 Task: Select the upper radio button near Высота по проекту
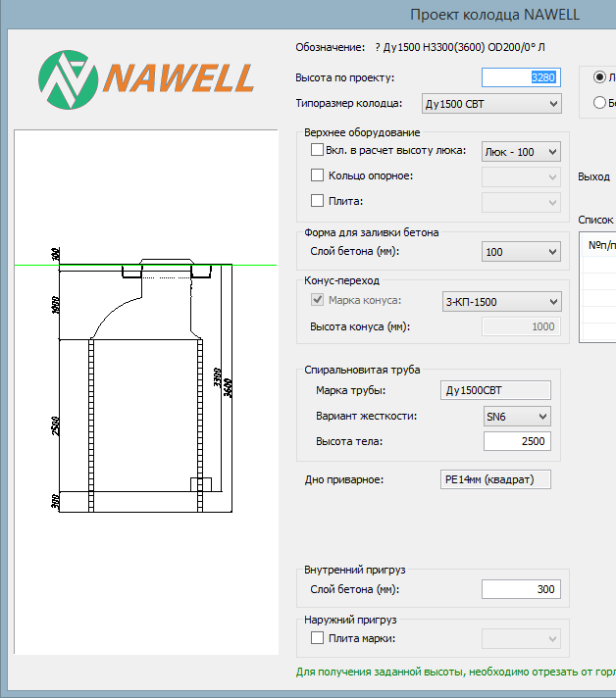(599, 77)
